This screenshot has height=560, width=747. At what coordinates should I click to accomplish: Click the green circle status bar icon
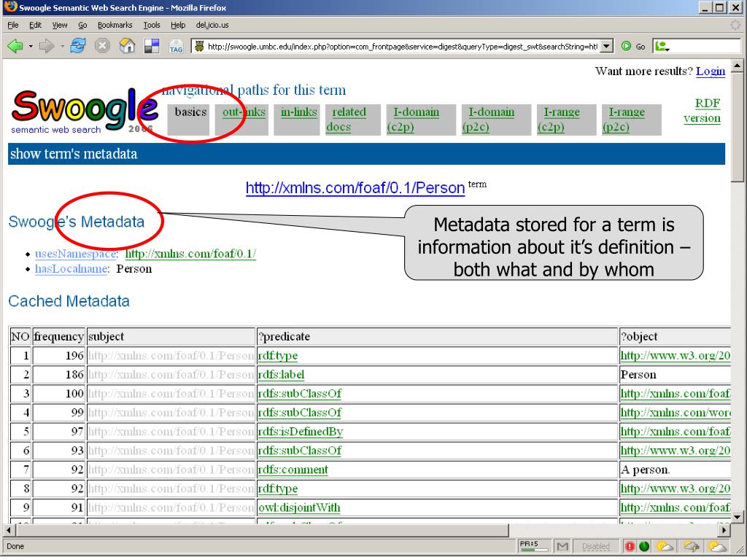tap(644, 546)
